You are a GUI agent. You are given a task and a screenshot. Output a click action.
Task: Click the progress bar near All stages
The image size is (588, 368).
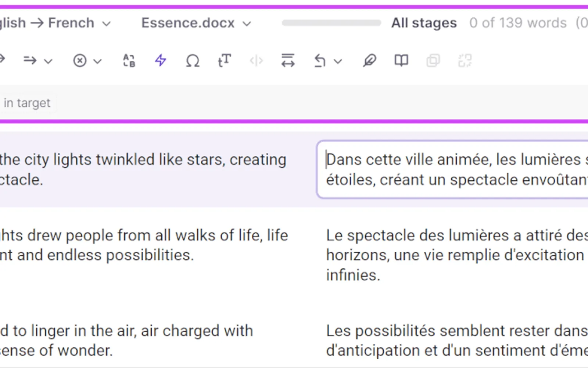(x=331, y=23)
